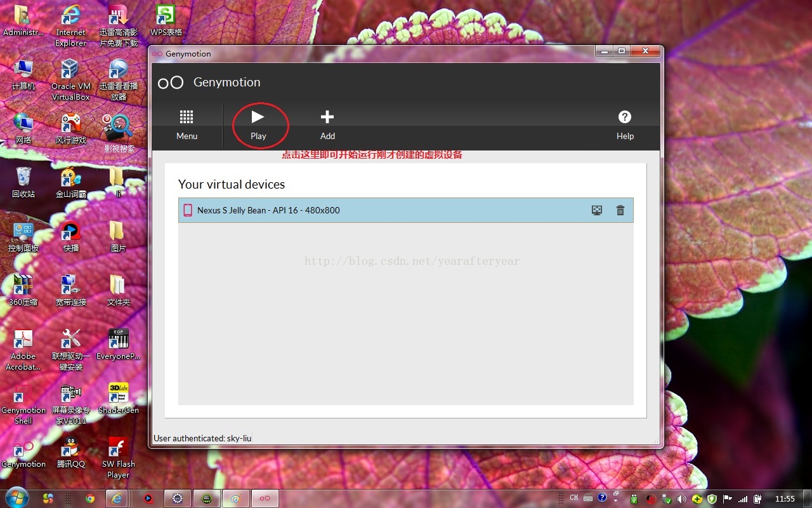The width and height of the screenshot is (812, 508).
Task: Launch SW Flash Player from the desktop
Action: click(x=118, y=458)
